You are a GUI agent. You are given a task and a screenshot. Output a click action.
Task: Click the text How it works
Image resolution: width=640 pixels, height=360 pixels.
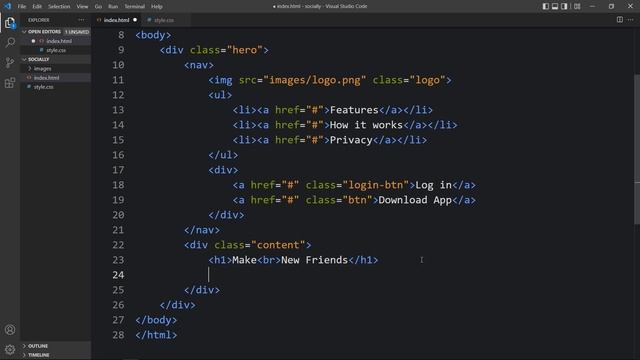coord(366,125)
